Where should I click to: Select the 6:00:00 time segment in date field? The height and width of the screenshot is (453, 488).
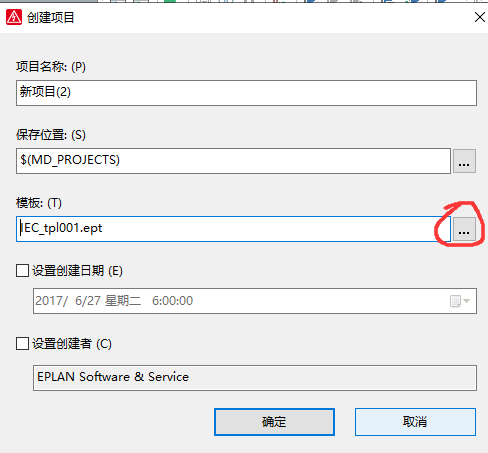point(172,301)
